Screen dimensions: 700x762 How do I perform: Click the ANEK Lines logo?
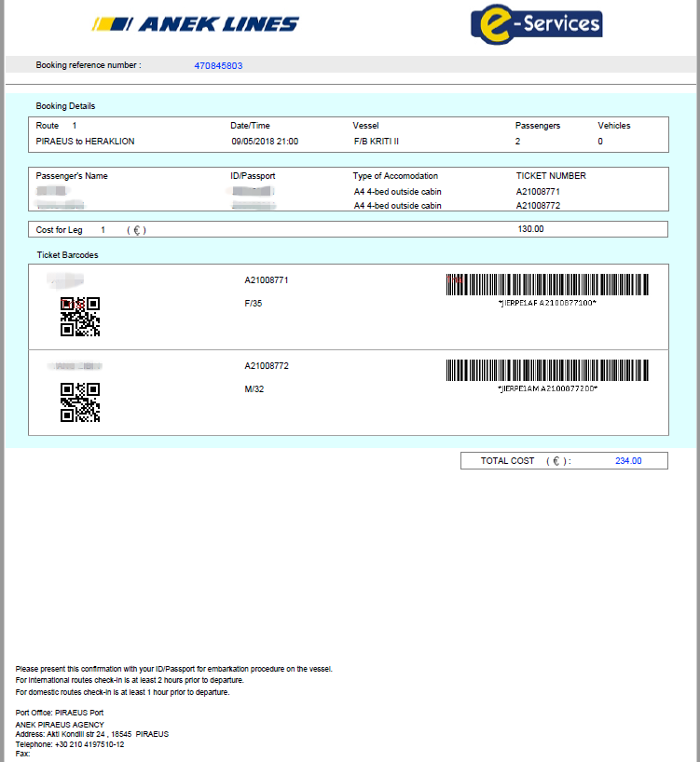[196, 24]
